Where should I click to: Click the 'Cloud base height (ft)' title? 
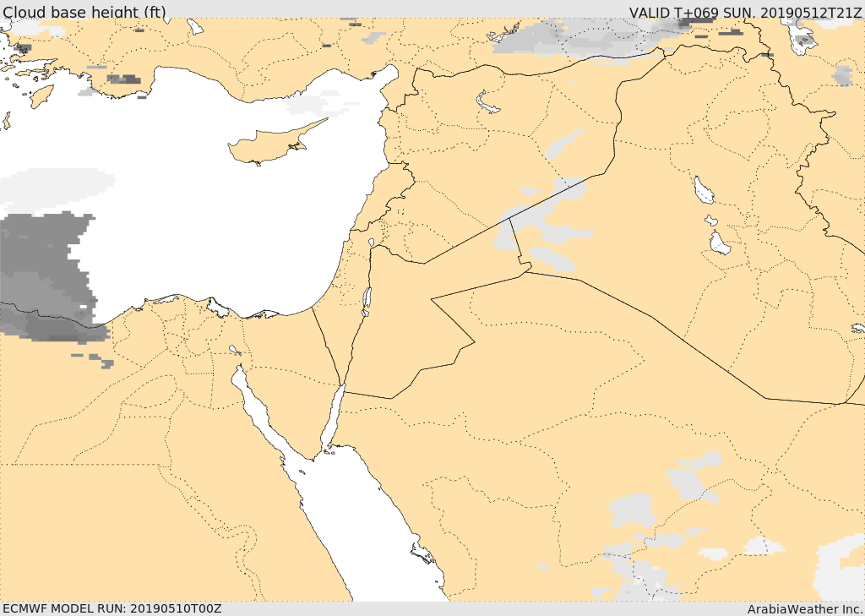(84, 12)
